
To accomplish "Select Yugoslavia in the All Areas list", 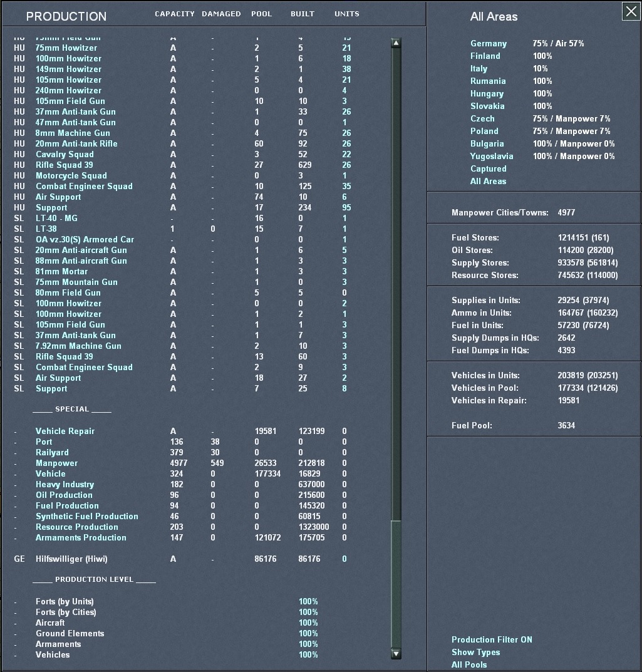I will pyautogui.click(x=492, y=156).
